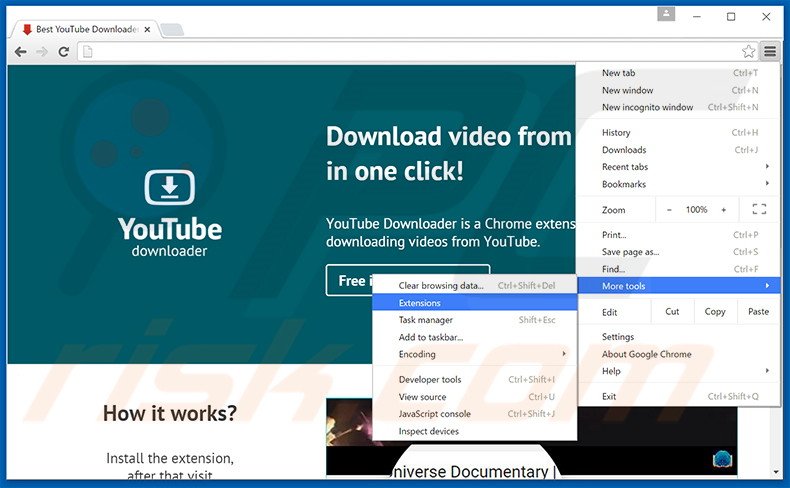The image size is (790, 488).
Task: Select About Google Chrome
Action: (x=679, y=354)
